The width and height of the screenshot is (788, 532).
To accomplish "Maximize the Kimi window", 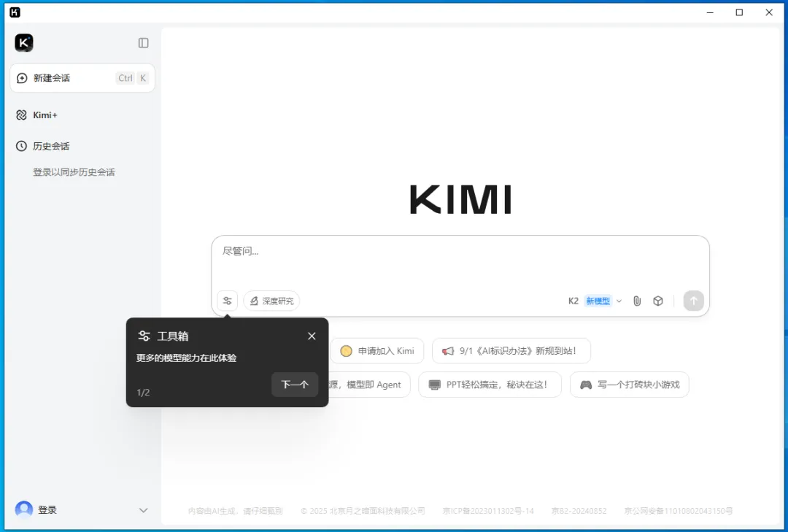I will (739, 12).
